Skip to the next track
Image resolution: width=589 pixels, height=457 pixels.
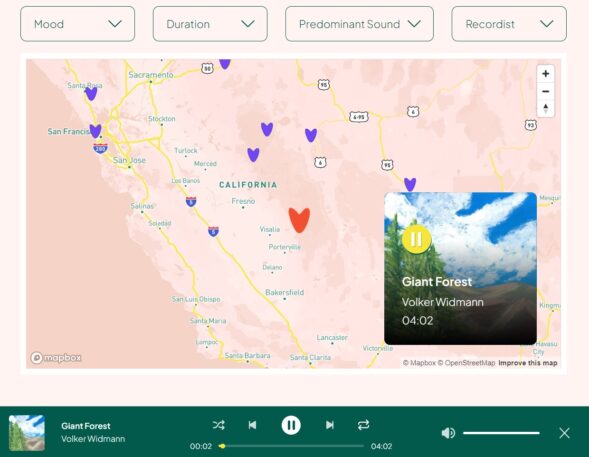(x=329, y=425)
